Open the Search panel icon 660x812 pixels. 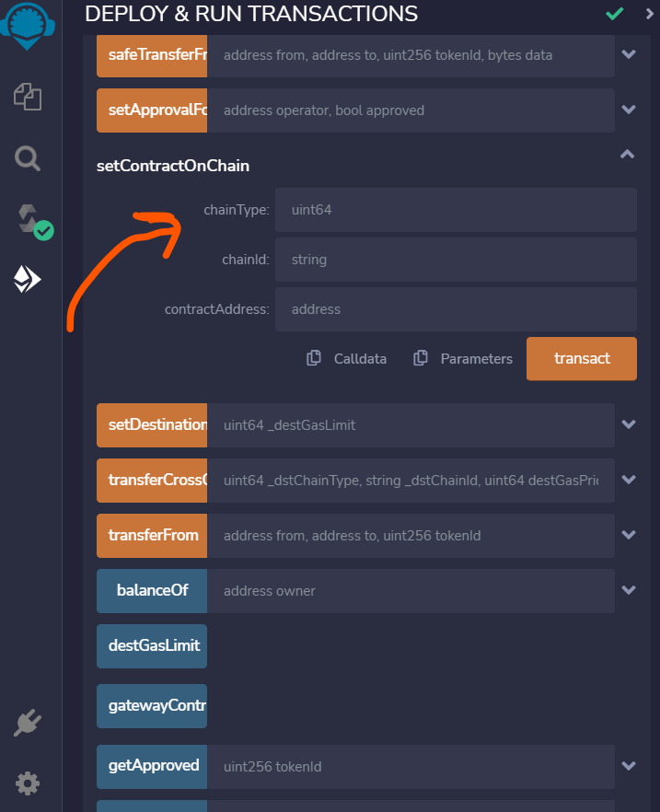[28, 158]
